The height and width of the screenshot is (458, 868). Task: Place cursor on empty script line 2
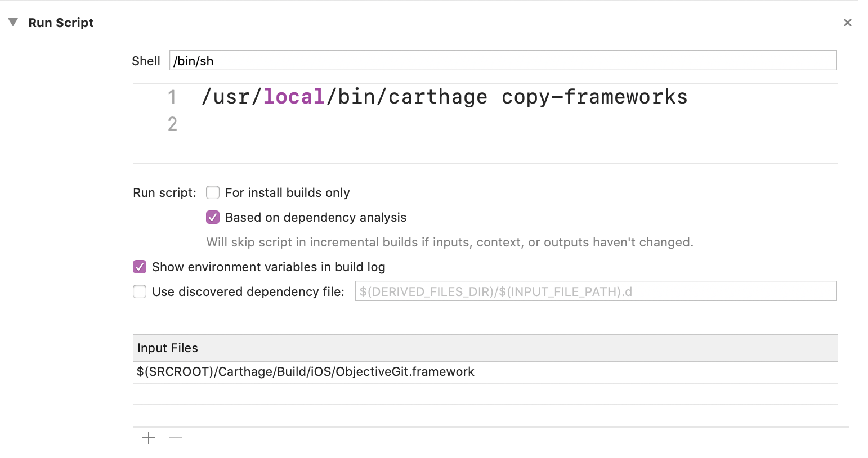click(394, 124)
